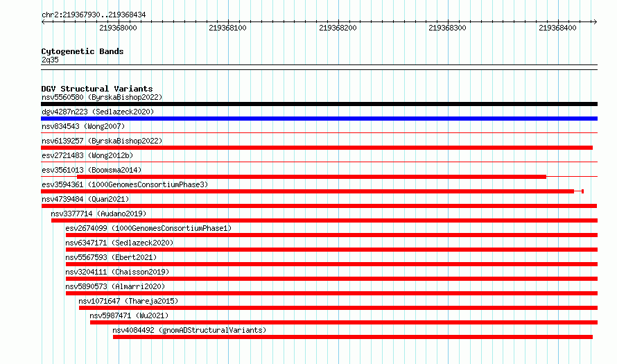Open variant nsv5987471 (Wu2021) label

tap(129, 315)
